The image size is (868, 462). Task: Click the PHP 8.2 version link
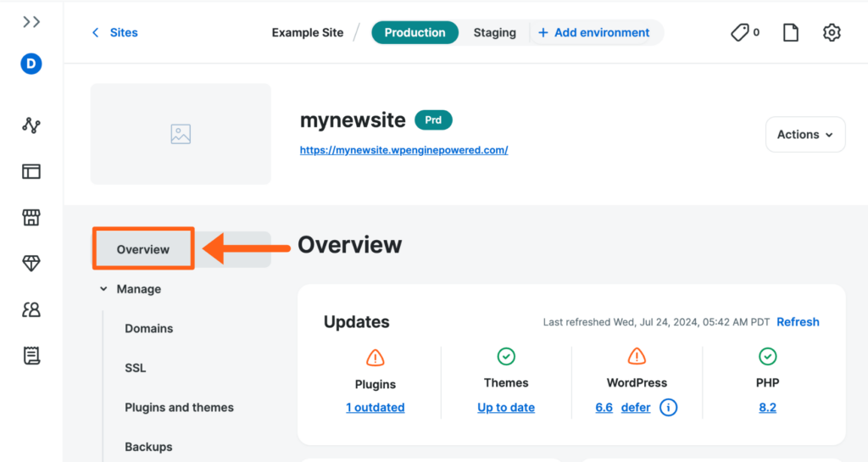[x=767, y=408]
